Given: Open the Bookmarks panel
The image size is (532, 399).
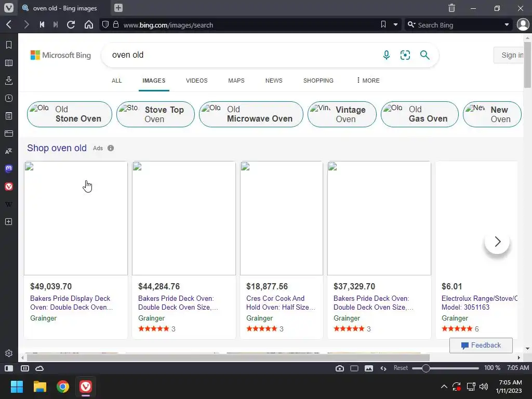Looking at the screenshot, I should 9,45.
